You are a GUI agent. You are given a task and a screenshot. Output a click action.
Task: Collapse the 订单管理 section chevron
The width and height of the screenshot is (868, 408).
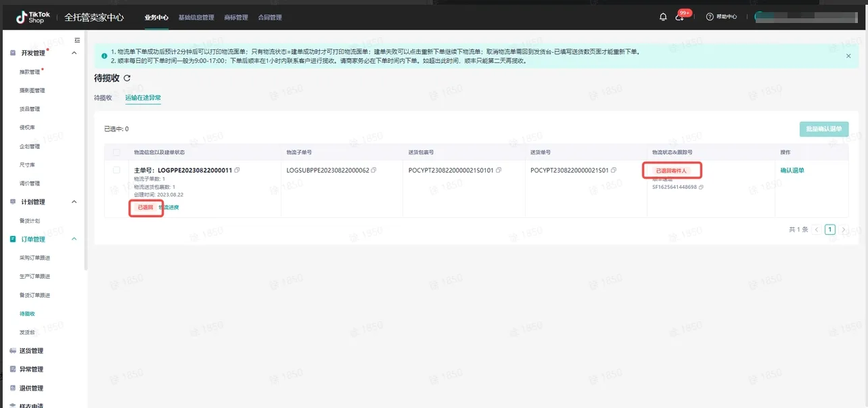(x=74, y=239)
